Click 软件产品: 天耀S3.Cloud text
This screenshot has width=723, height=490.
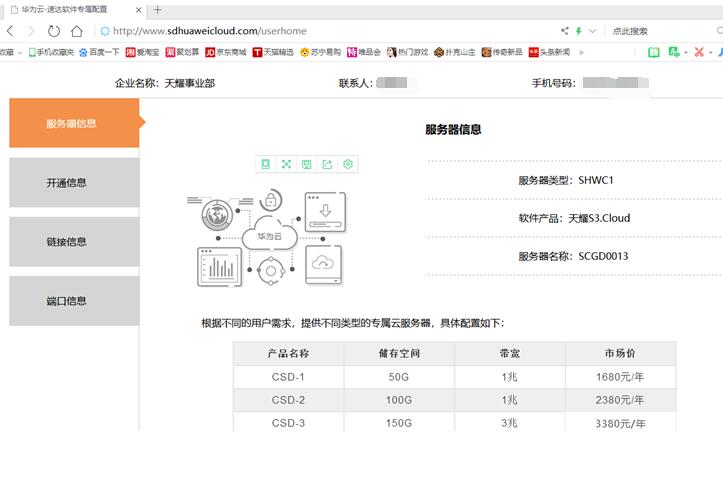pyautogui.click(x=574, y=218)
